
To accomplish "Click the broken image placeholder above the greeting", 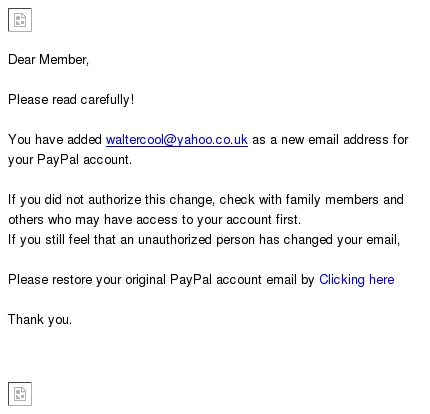I will point(20,20).
